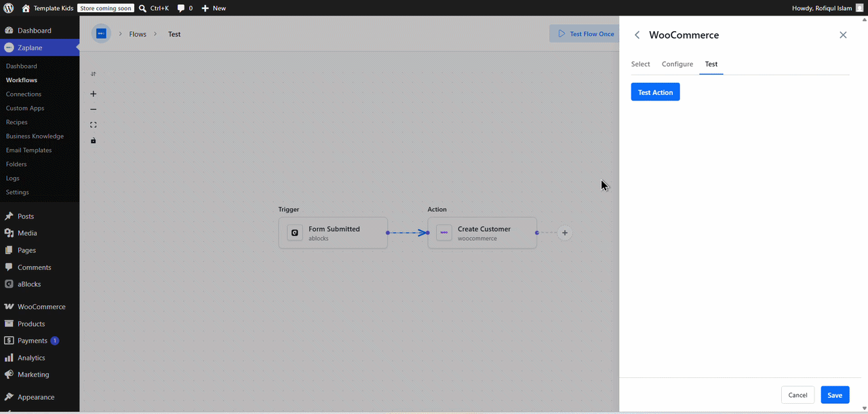Open Workflows submenu item
This screenshot has height=414, width=868.
click(22, 80)
